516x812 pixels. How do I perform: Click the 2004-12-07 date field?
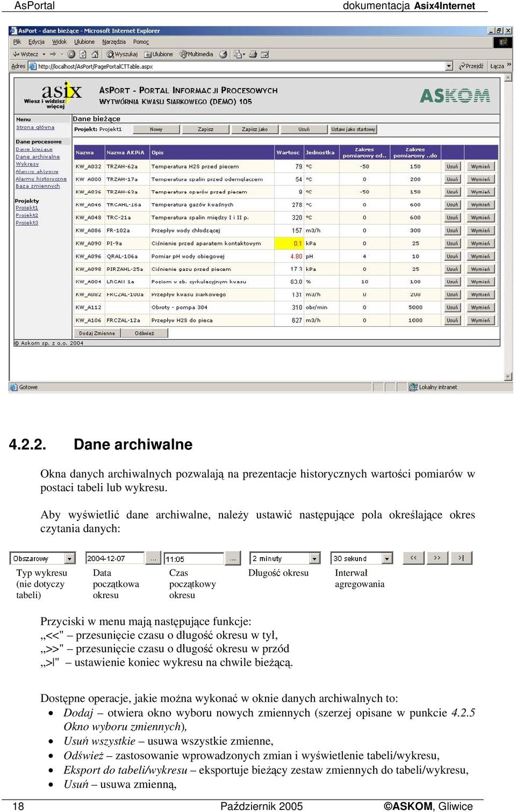114,558
